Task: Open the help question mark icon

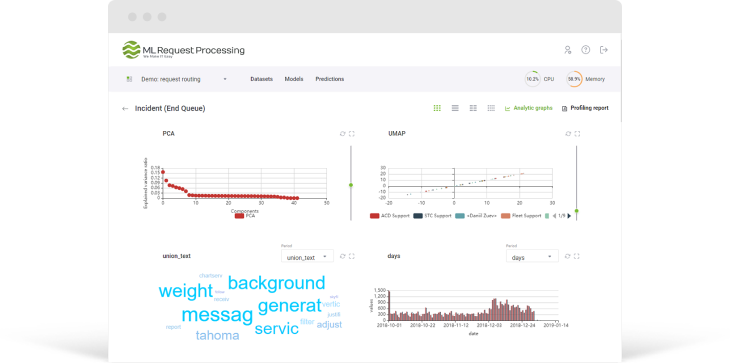Action: (x=586, y=50)
